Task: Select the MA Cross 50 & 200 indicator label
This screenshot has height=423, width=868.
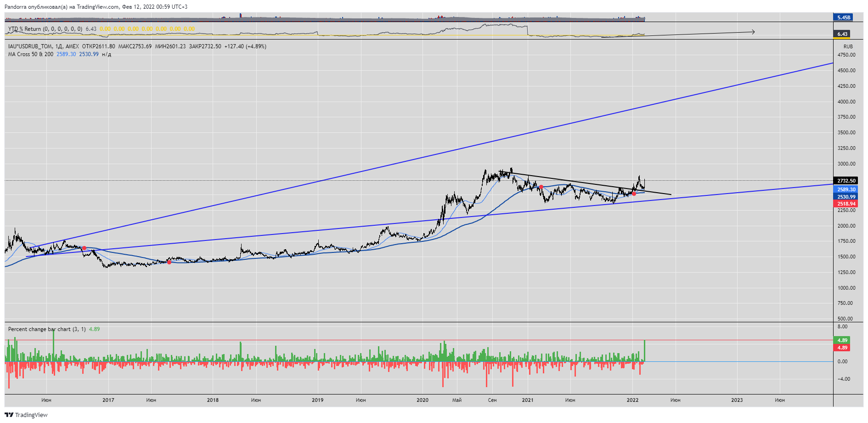Action: [x=31, y=54]
